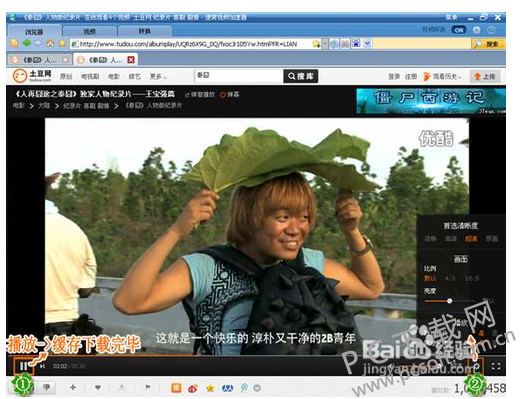
Task: Click the 上传 upload button
Action: click(485, 76)
